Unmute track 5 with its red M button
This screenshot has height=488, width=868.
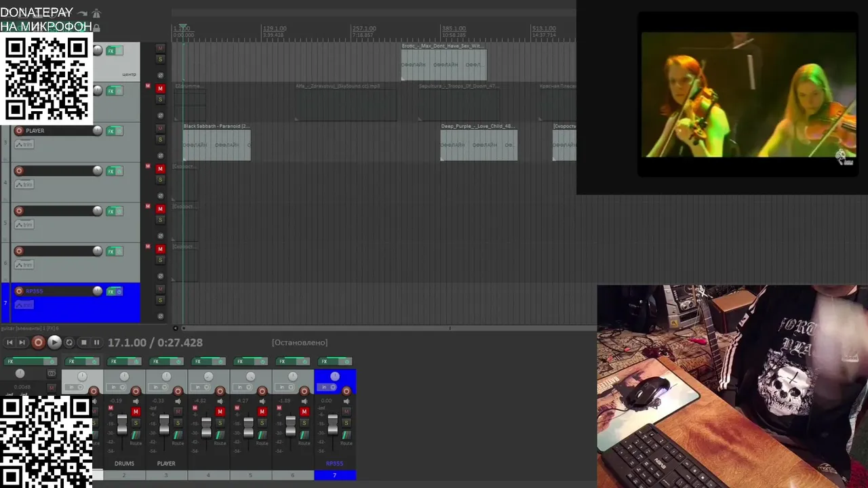[161, 209]
